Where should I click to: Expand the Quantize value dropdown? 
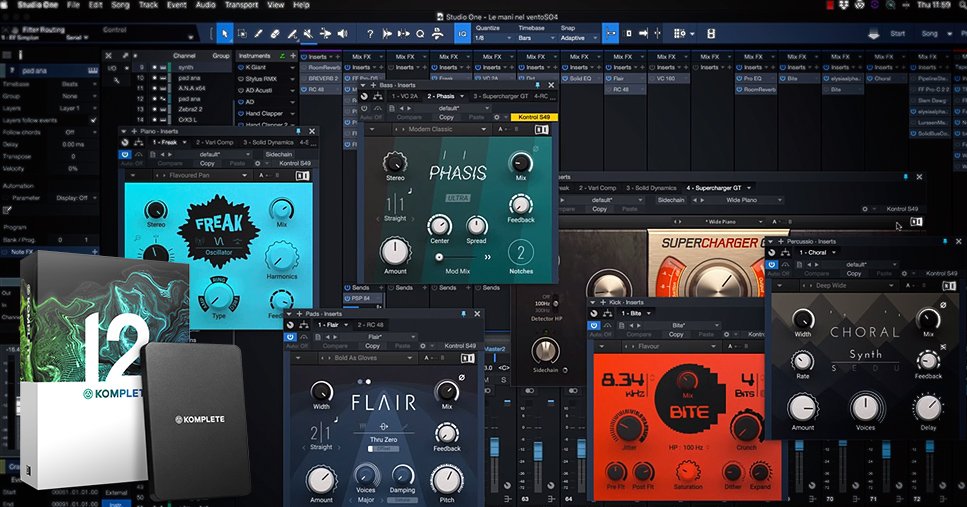point(493,38)
